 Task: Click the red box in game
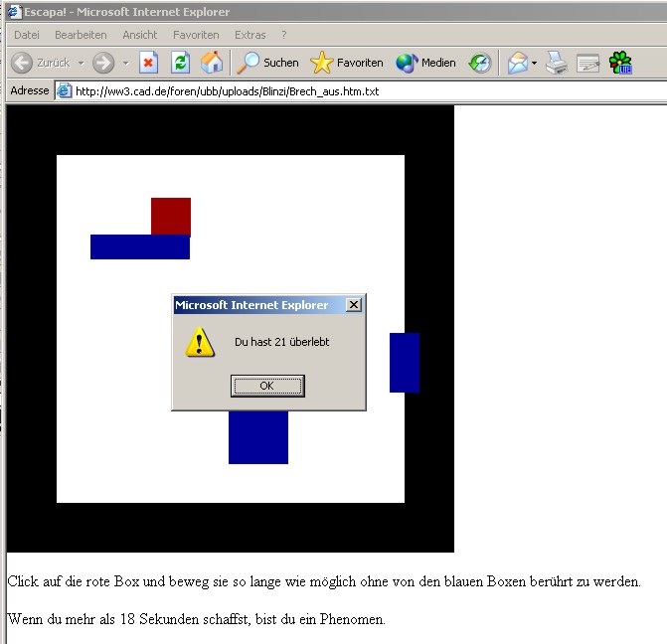point(171,216)
